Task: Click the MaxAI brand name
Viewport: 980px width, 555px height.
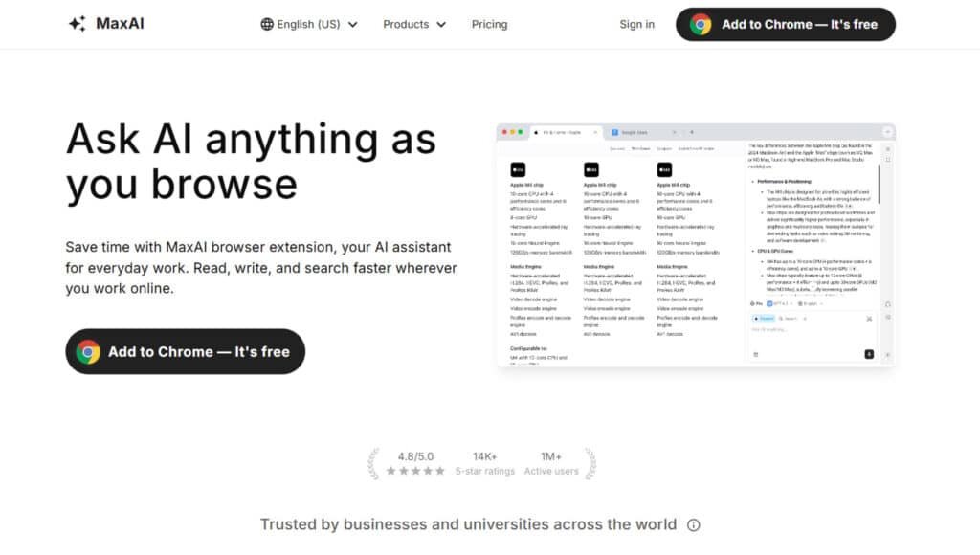Action: coord(119,24)
